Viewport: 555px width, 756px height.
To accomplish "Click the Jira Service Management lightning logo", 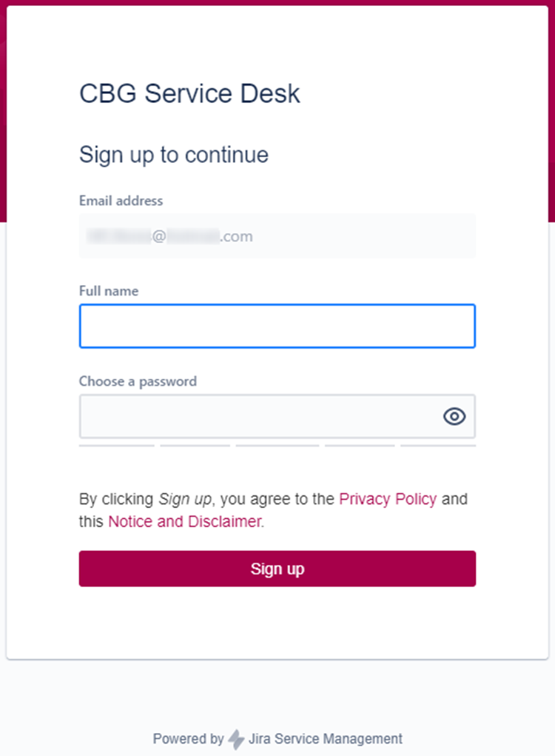I will point(236,739).
